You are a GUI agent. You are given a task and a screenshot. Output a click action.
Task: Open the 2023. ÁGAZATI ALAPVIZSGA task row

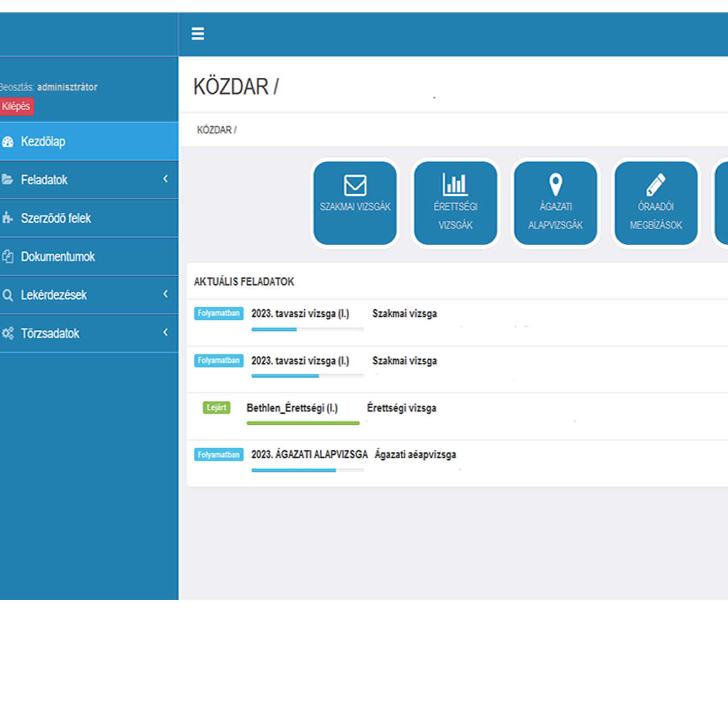point(309,455)
